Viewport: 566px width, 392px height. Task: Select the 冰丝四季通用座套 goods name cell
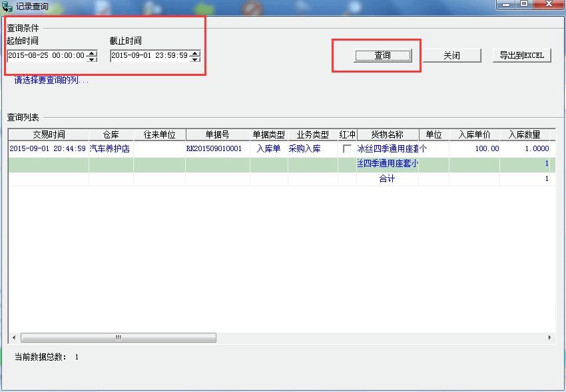(388, 148)
